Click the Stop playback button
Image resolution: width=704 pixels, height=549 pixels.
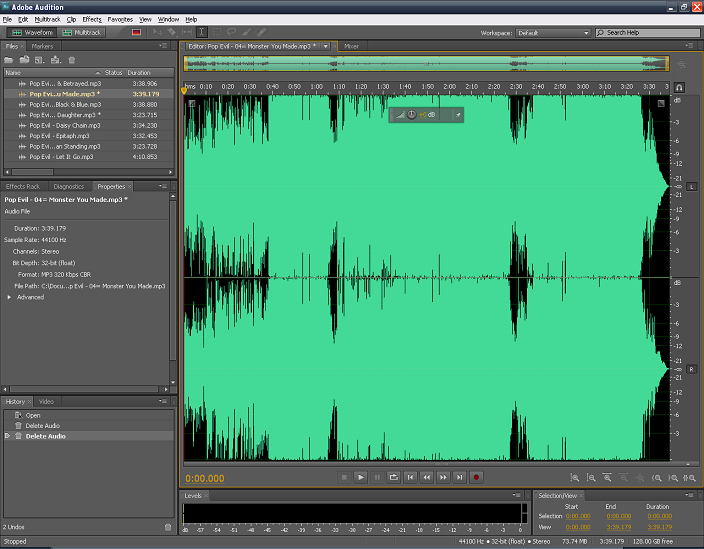point(344,478)
